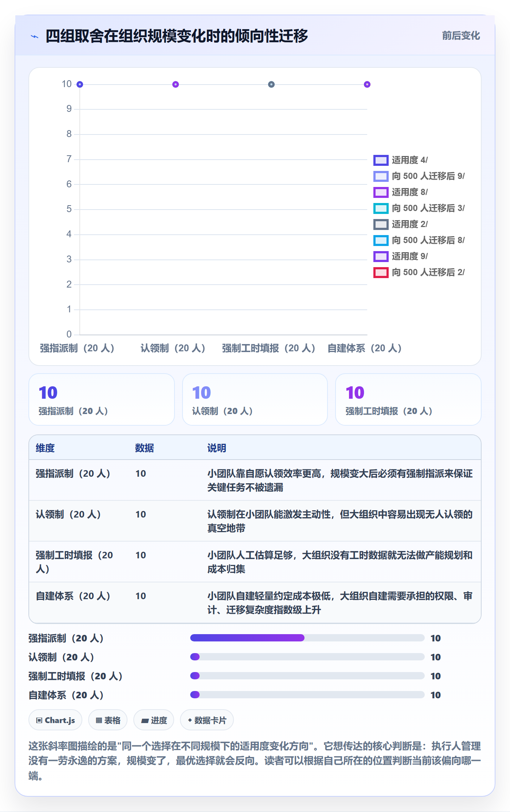Click the 认领制 progress bar
Viewport: 510px width, 812px height.
[307, 657]
